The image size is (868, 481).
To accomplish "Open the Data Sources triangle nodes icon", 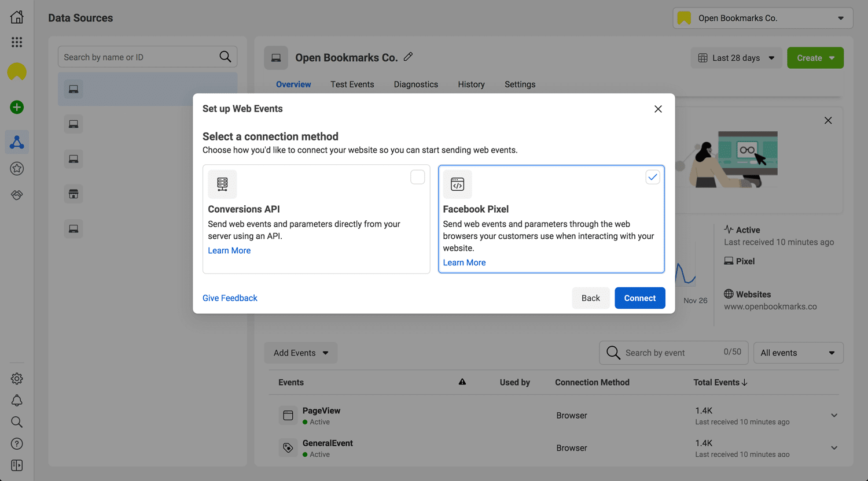I will (x=17, y=142).
